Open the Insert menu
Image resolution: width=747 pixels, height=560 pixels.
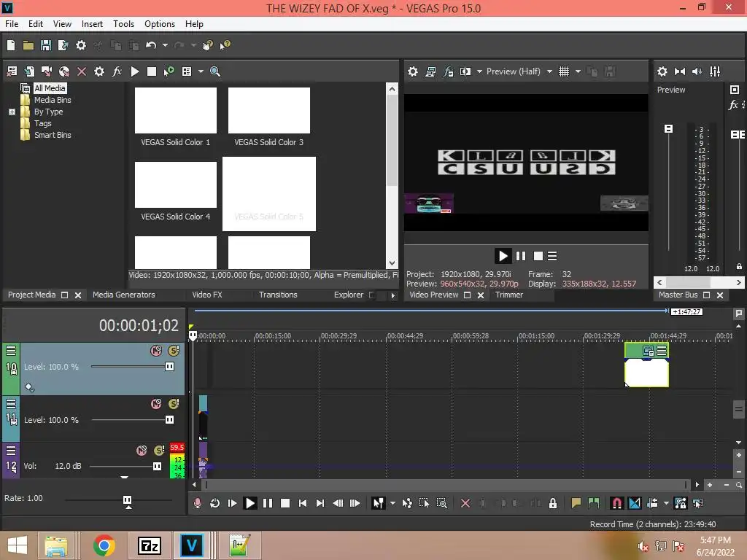click(x=92, y=24)
